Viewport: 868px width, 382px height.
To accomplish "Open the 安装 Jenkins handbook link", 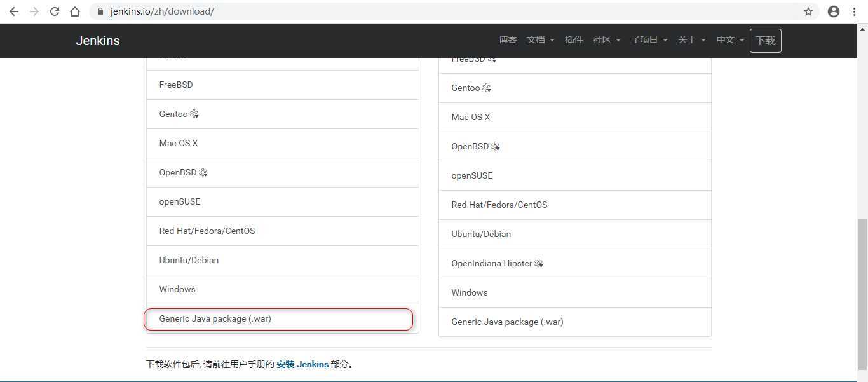I will coord(302,365).
